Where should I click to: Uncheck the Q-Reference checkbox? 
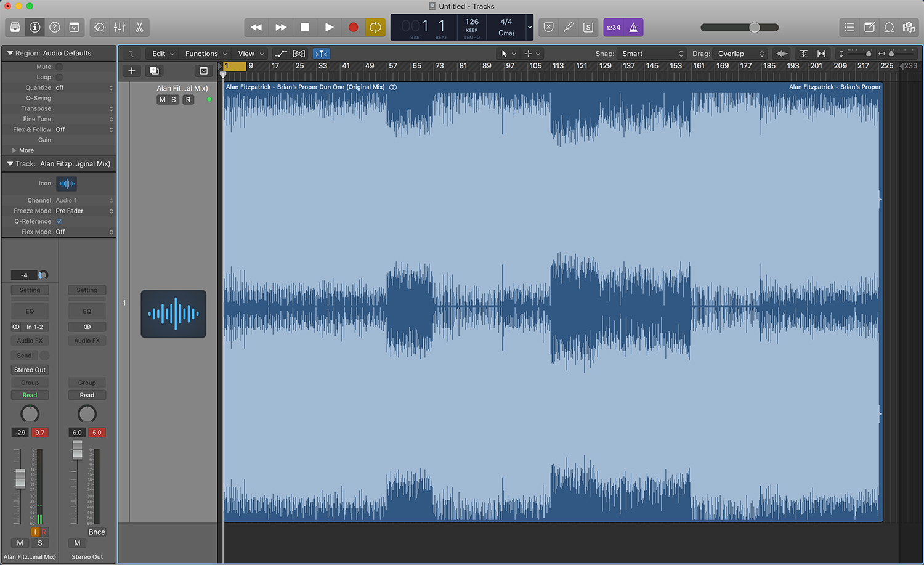tap(60, 221)
